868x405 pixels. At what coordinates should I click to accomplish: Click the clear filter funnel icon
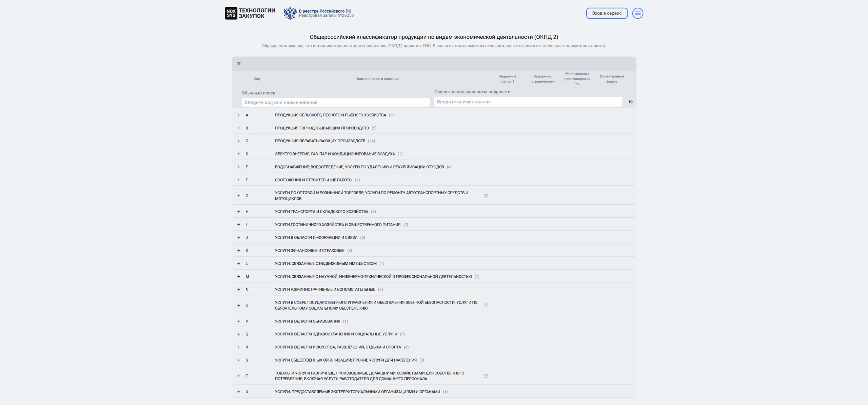(x=239, y=63)
